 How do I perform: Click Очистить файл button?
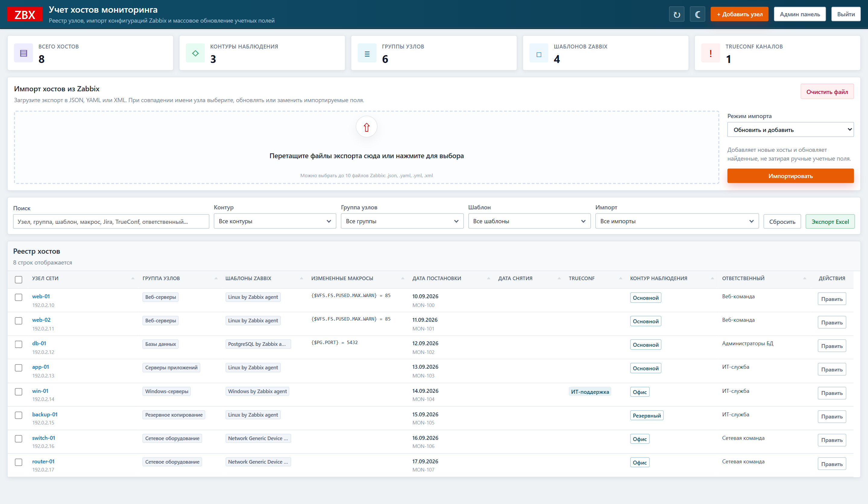827,92
